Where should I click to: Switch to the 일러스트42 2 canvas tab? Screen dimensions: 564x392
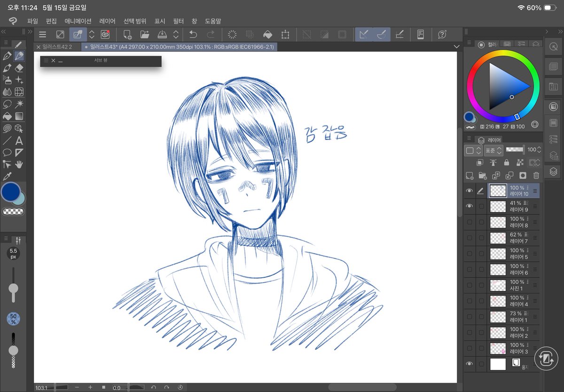pyautogui.click(x=57, y=47)
